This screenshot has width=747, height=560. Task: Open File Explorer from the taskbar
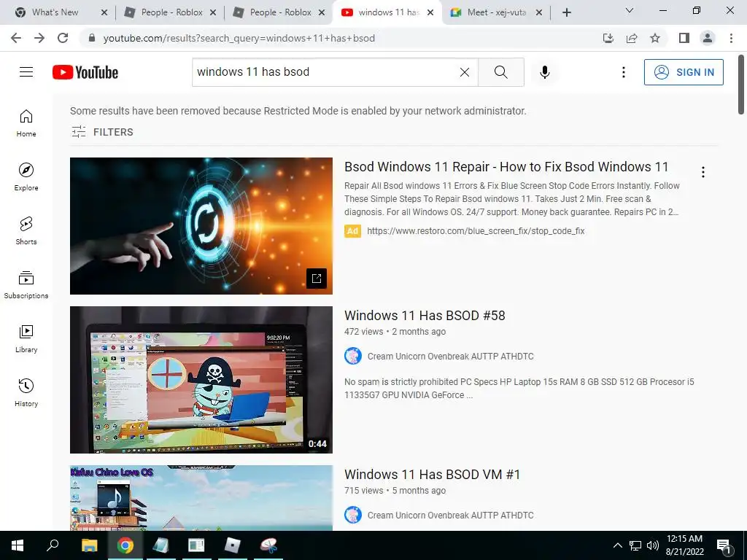[x=89, y=545]
